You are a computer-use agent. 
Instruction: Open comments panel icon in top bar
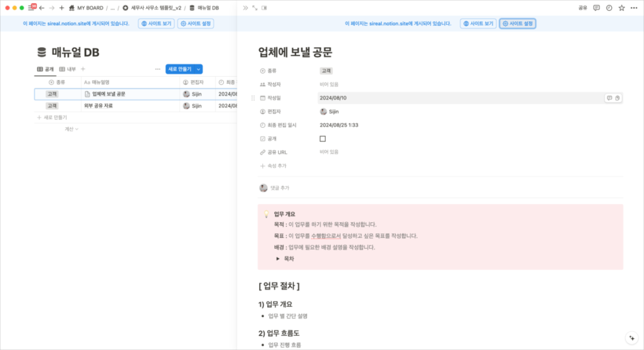(596, 8)
